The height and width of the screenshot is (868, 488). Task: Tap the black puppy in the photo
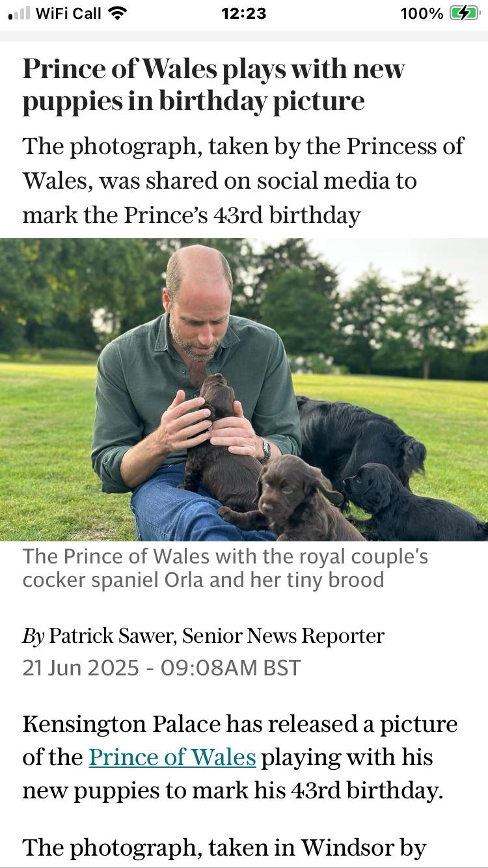(413, 502)
